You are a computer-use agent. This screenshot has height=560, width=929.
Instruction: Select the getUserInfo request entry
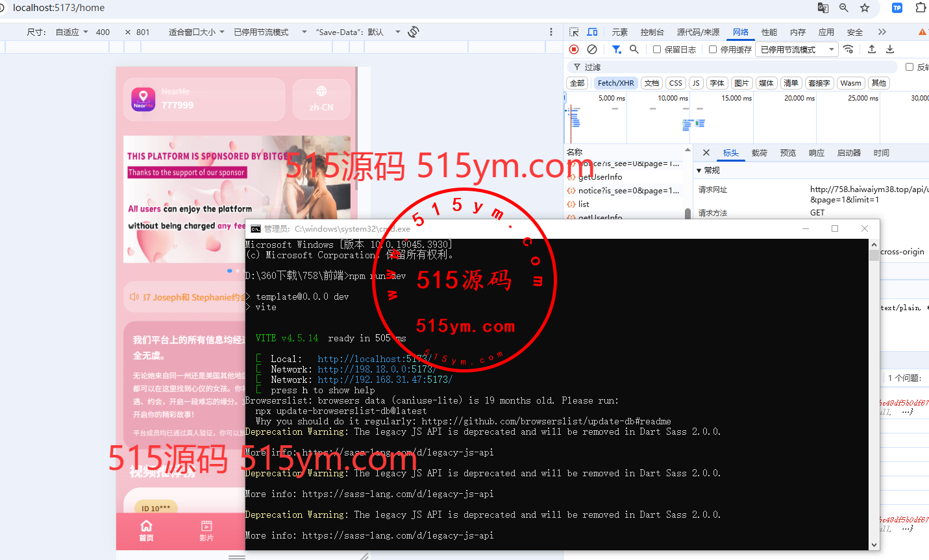coord(600,177)
